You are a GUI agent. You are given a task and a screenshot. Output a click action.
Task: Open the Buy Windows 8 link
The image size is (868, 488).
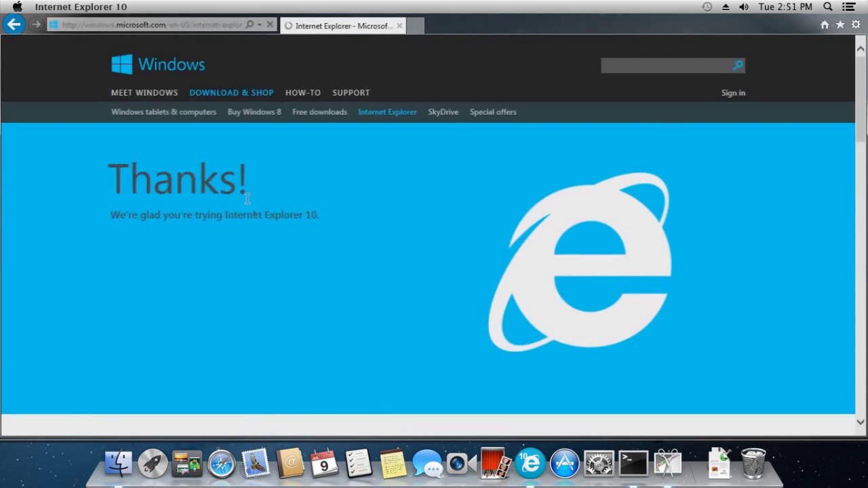tap(254, 112)
